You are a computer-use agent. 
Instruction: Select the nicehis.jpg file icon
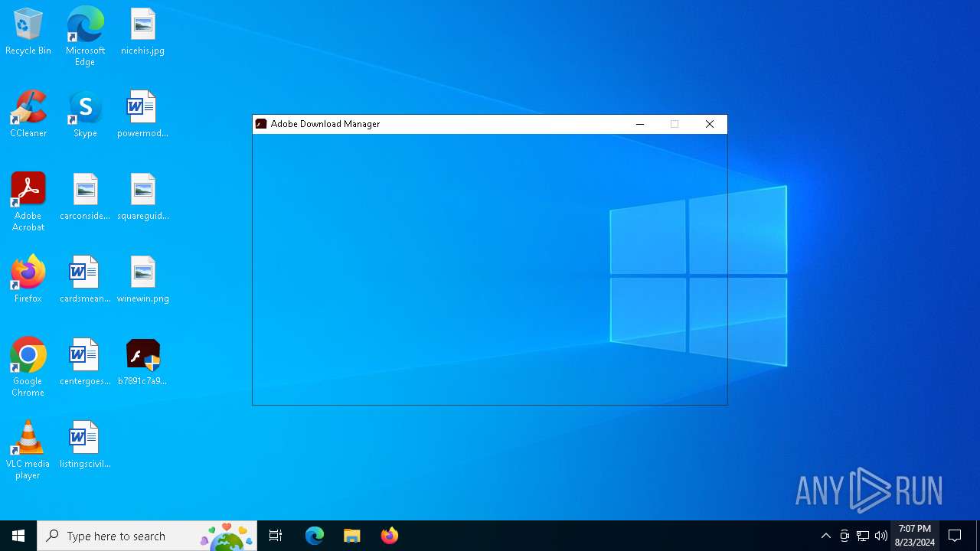click(x=142, y=32)
